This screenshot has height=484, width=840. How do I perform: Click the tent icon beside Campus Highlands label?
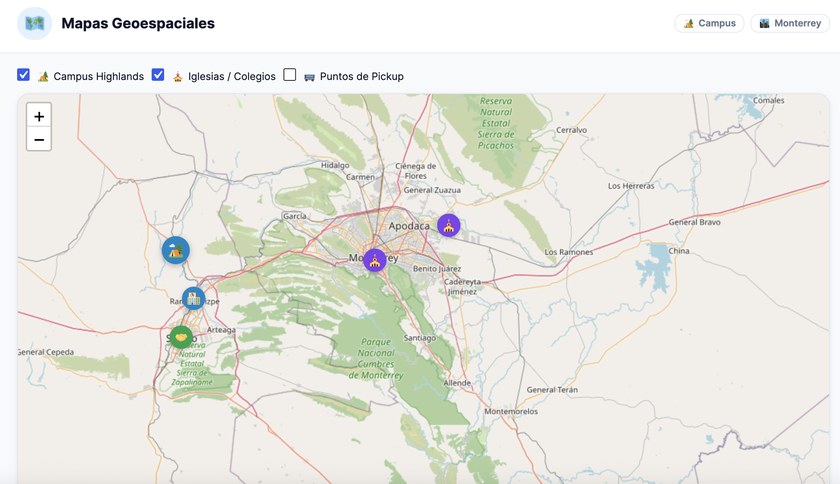[43, 77]
